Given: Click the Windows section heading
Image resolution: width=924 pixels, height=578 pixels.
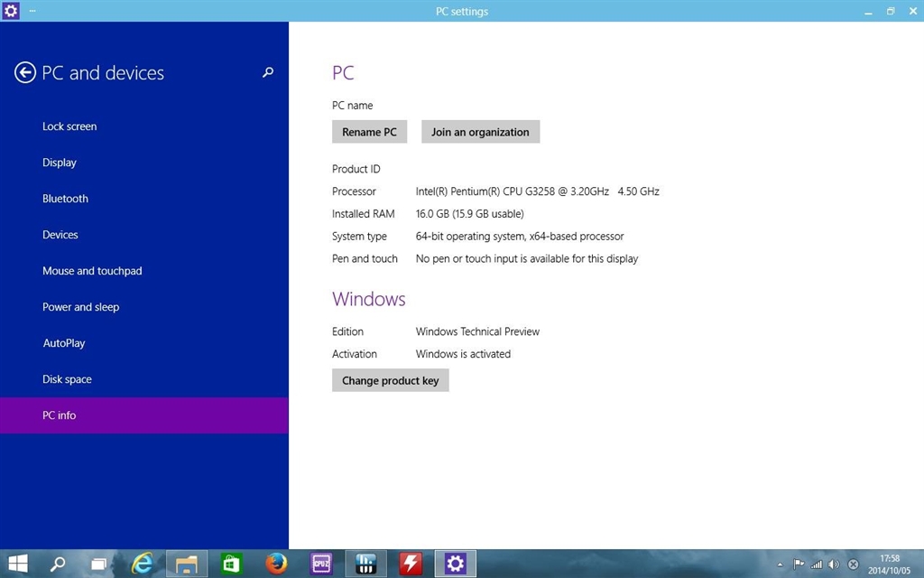Looking at the screenshot, I should [369, 299].
